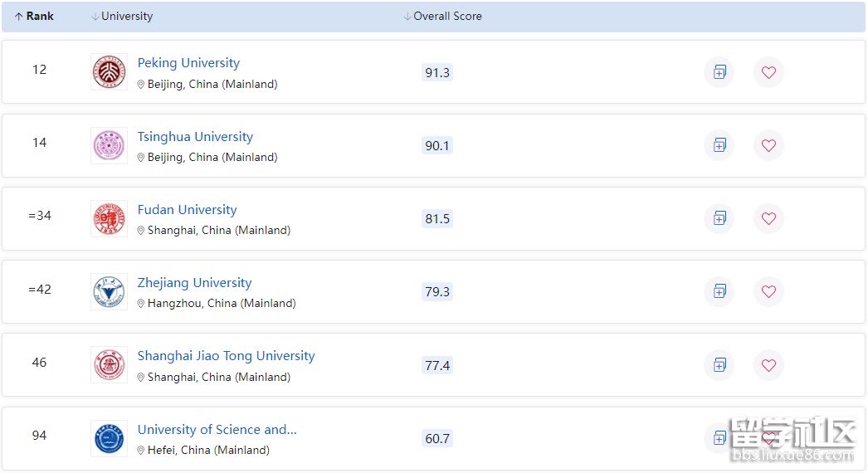The image size is (868, 473).
Task: Click Tsinghua University logo
Action: (x=109, y=146)
